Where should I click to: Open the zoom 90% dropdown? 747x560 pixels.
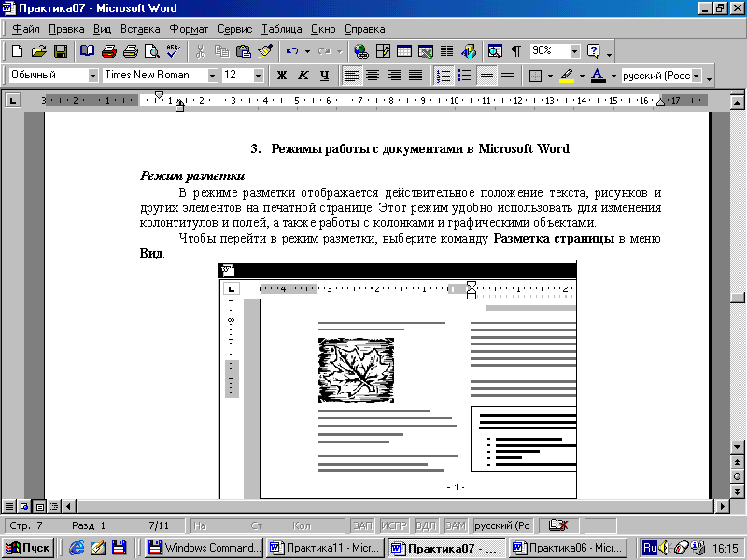[x=575, y=51]
